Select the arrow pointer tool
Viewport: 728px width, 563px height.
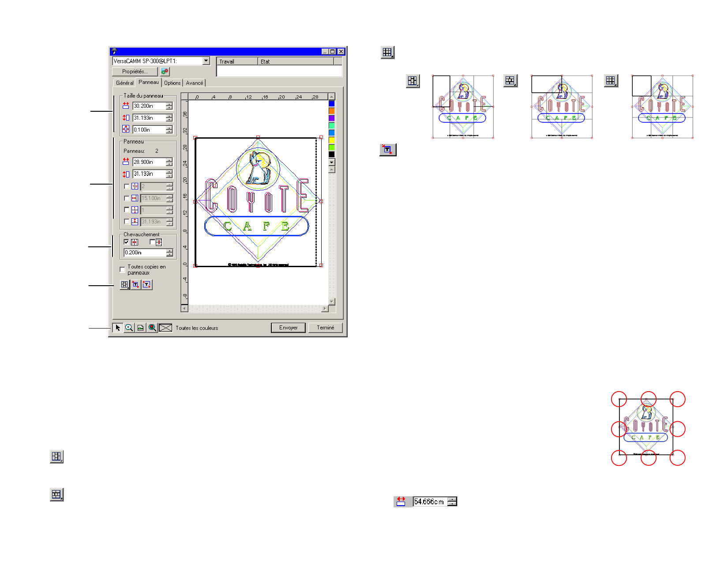pyautogui.click(x=118, y=328)
